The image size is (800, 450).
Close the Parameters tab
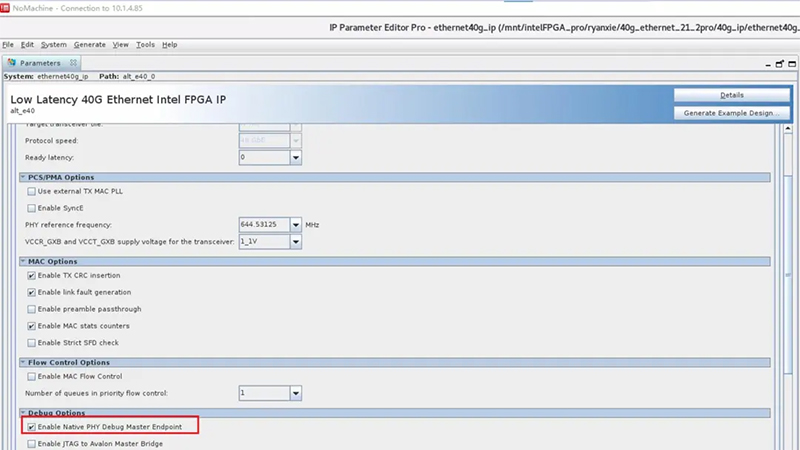[73, 62]
